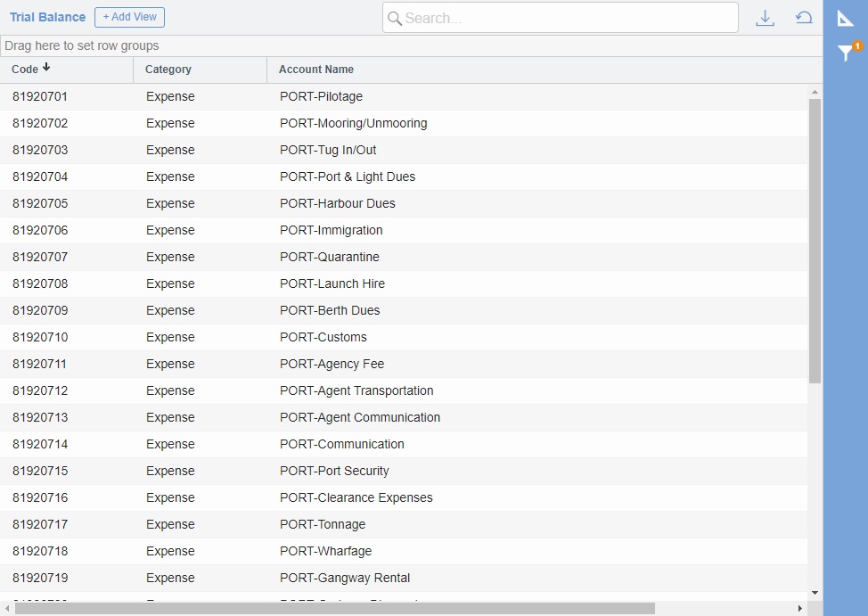Select the PORT-Tonnage account row
Screen dimensions: 868x616
click(x=356, y=524)
